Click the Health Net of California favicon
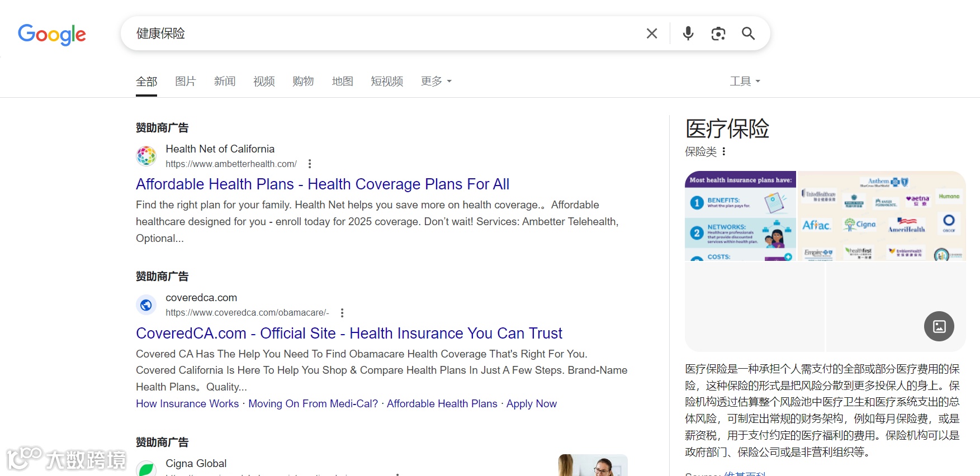Viewport: 980px width, 476px height. click(x=146, y=156)
